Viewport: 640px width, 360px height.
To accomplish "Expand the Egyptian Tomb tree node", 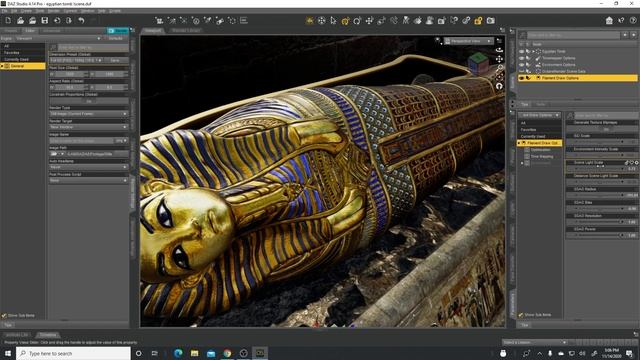I will [533, 51].
